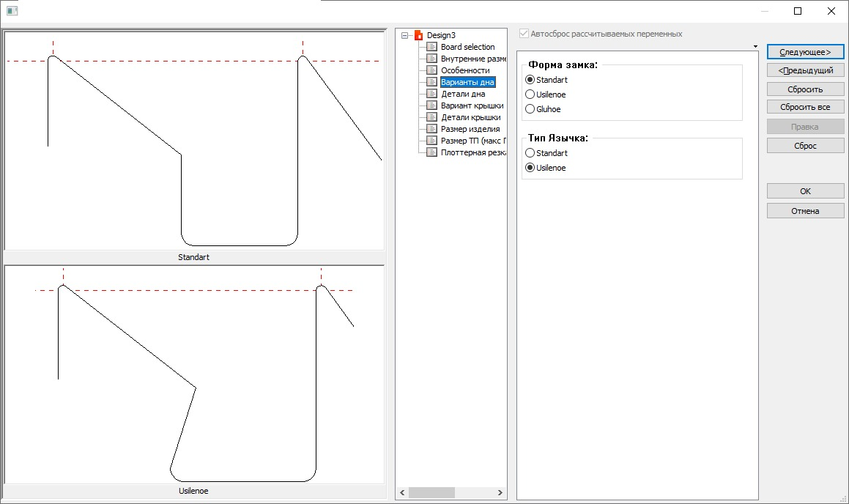Maximize the dialog window
The width and height of the screenshot is (849, 504).
[798, 11]
